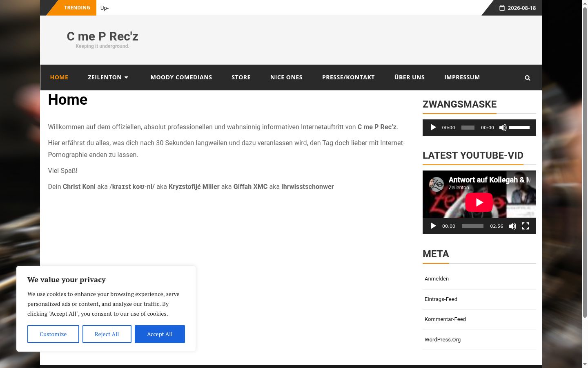Image resolution: width=588 pixels, height=368 pixels.
Task: Click the calendar icon beside the date
Action: click(502, 8)
